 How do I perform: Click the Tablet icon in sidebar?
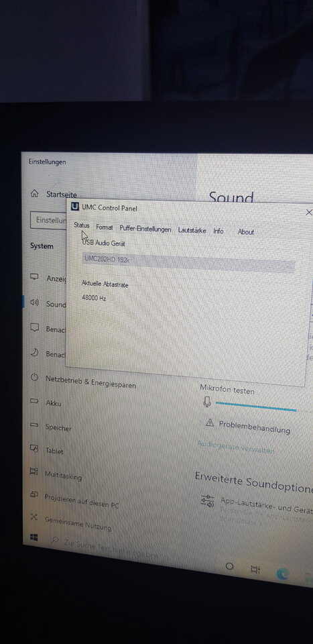click(x=34, y=449)
